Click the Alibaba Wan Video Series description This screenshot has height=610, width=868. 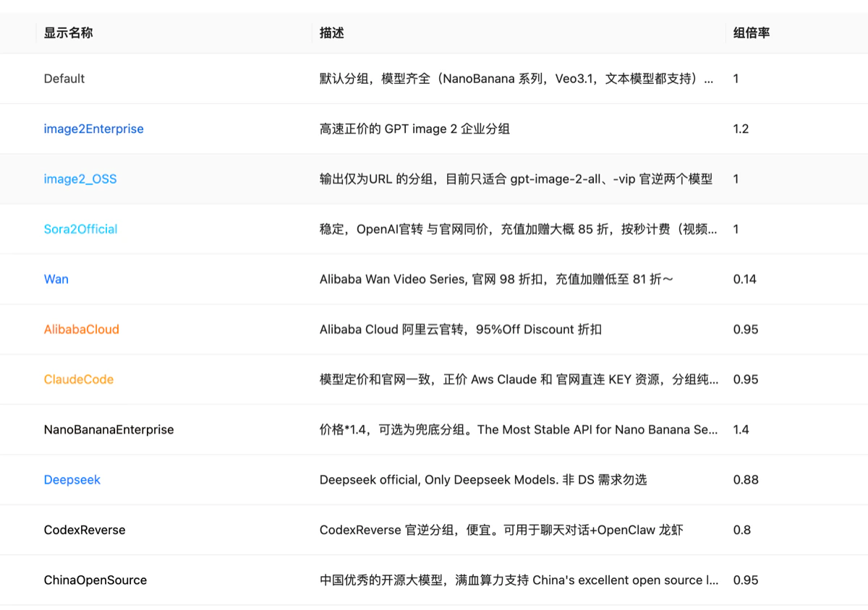click(x=496, y=279)
